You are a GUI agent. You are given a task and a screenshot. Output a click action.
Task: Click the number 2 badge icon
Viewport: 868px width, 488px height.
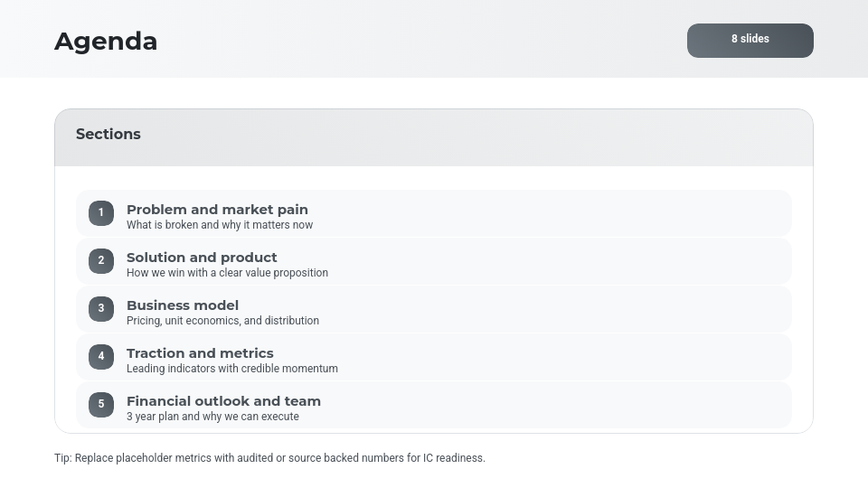101,261
